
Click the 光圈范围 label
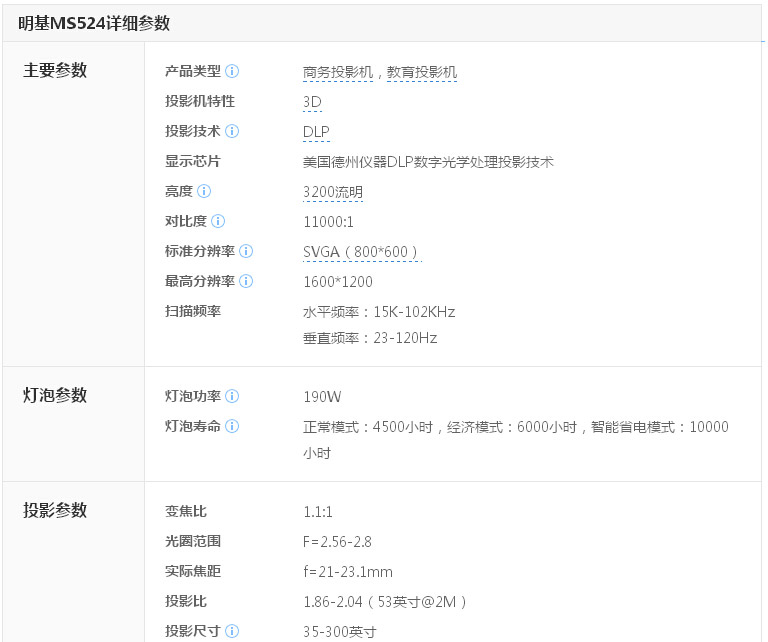point(192,541)
